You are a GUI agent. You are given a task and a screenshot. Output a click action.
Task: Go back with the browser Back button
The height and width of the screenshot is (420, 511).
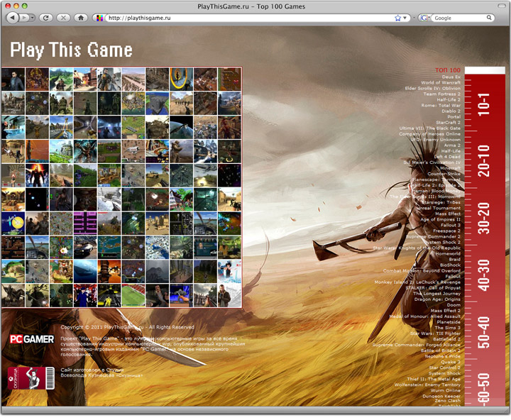point(12,18)
